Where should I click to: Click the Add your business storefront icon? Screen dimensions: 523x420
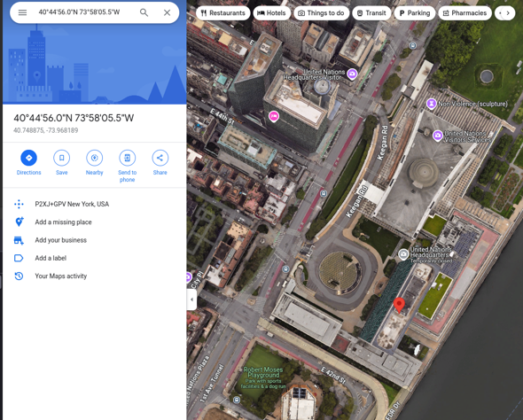(19, 240)
